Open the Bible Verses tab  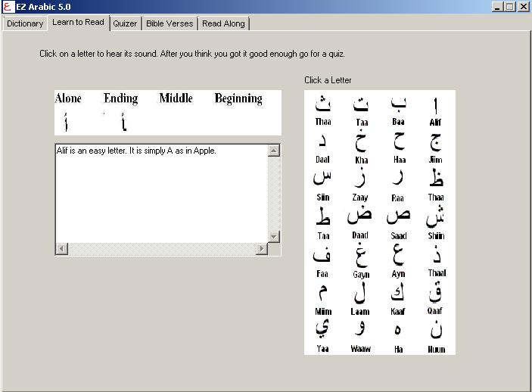pos(170,23)
